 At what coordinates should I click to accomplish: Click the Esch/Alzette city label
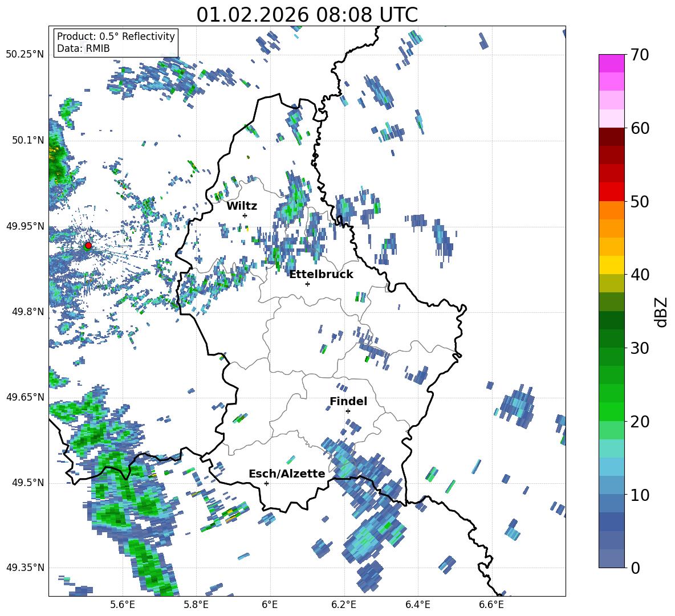(287, 474)
